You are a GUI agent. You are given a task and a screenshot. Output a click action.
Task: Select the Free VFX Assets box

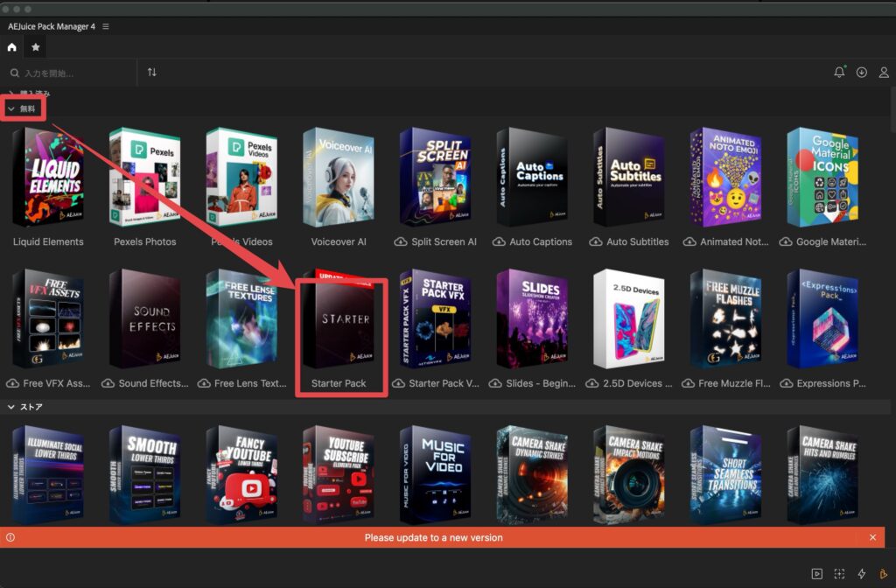(x=48, y=318)
